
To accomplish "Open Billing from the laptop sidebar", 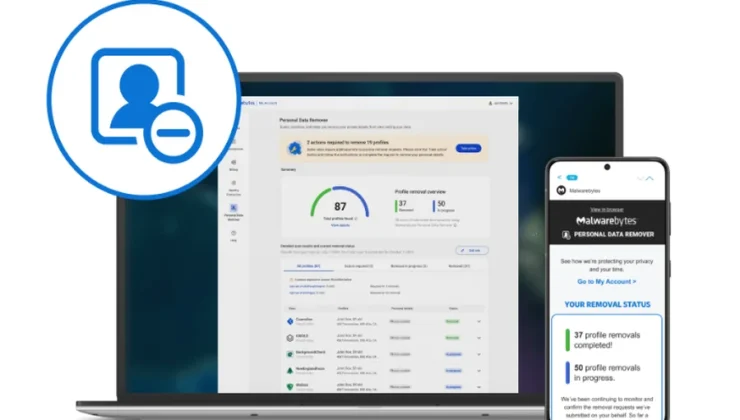I will pyautogui.click(x=234, y=165).
